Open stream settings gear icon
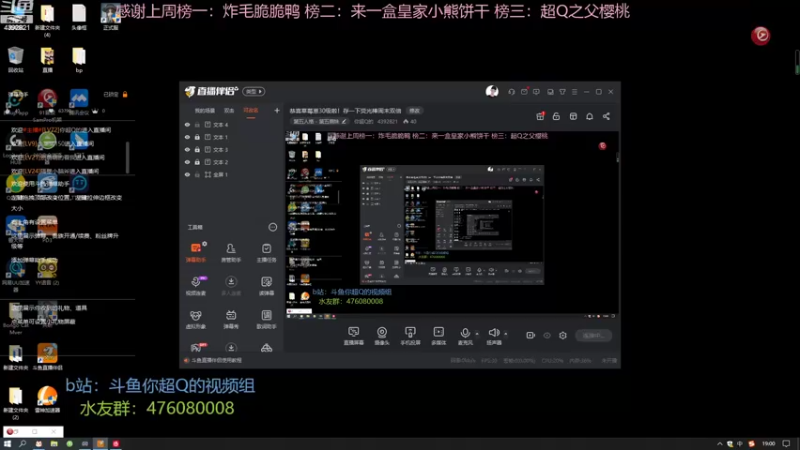 click(563, 335)
